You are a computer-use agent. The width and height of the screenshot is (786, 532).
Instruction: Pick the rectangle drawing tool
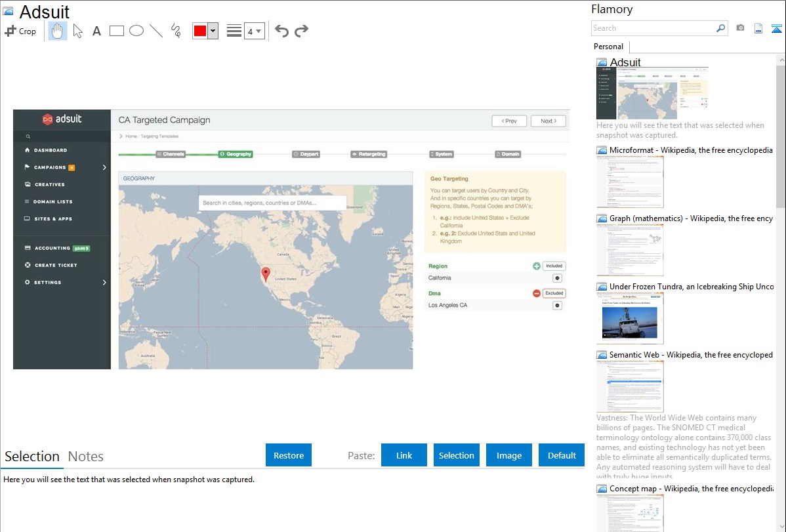click(x=116, y=31)
